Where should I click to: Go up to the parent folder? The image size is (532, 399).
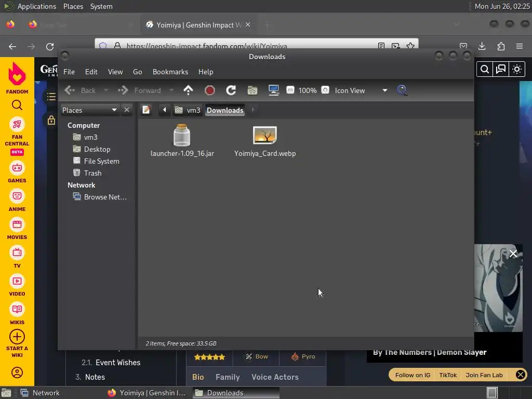click(x=188, y=90)
